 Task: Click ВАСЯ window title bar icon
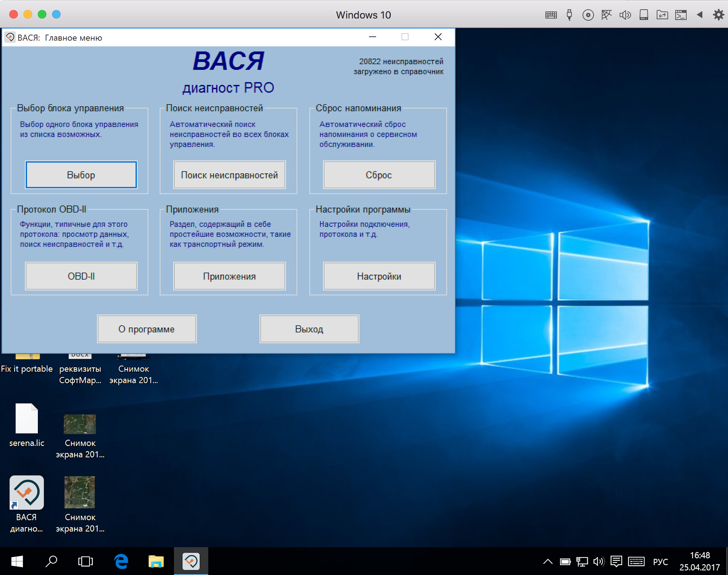10,37
